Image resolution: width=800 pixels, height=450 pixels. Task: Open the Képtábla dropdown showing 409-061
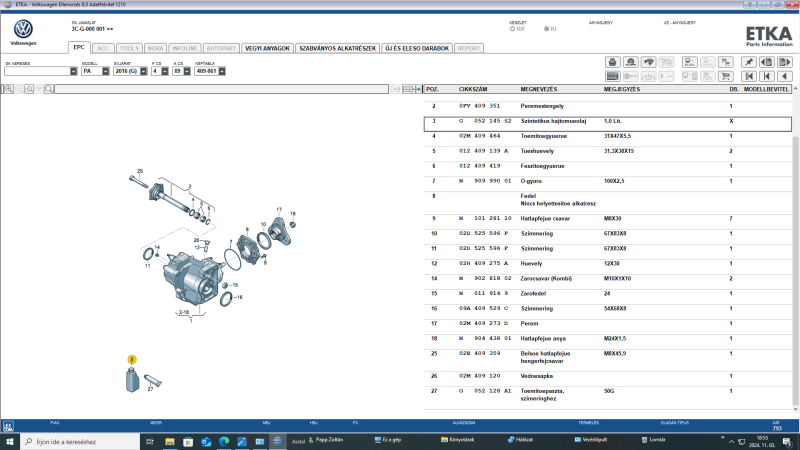point(222,71)
